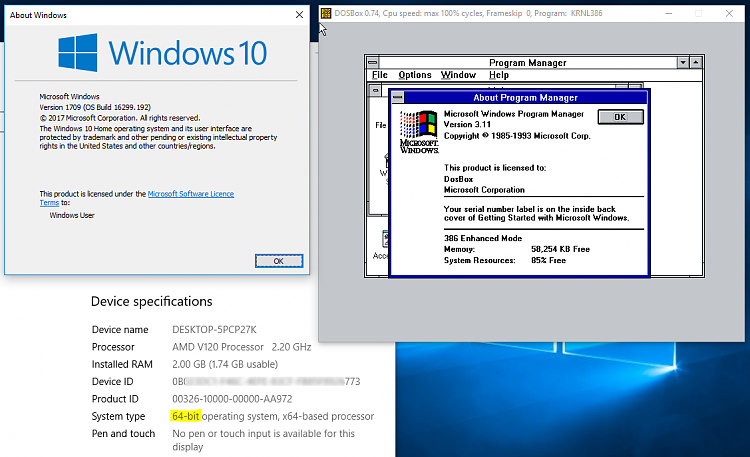Image resolution: width=750 pixels, height=457 pixels.
Task: Click the DosBox licensee name
Action: pos(458,179)
